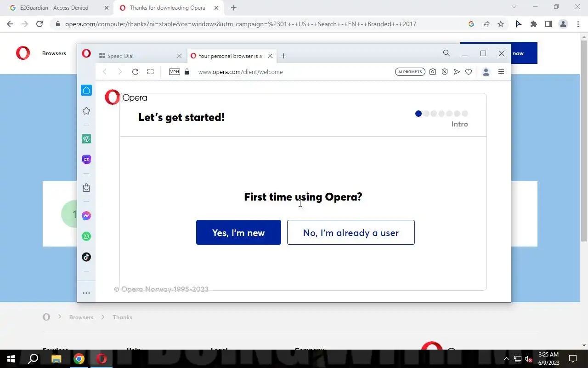Click the Opera address bar URL
588x368 pixels.
tap(240, 72)
